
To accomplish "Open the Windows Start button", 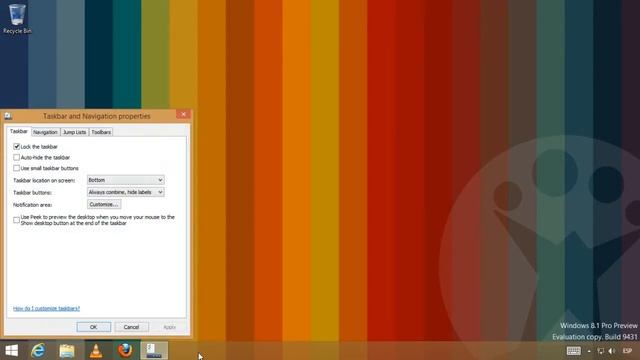I will [x=12, y=351].
